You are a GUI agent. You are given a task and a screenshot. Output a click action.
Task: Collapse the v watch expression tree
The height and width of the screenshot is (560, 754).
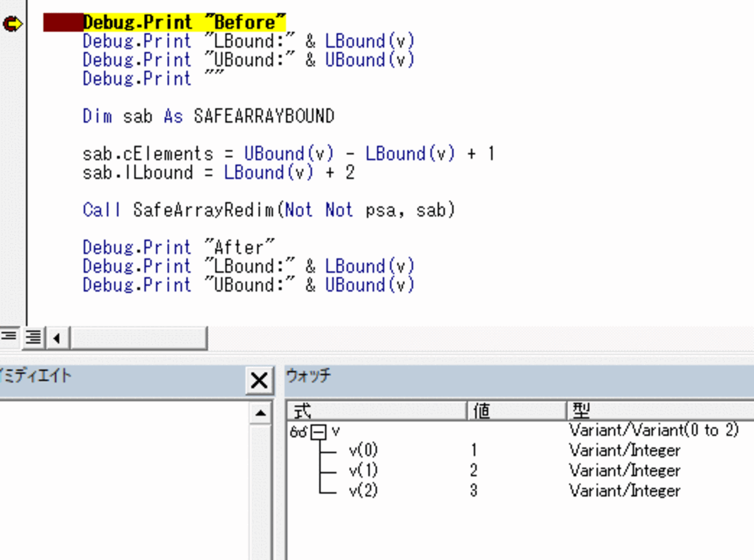(x=318, y=432)
